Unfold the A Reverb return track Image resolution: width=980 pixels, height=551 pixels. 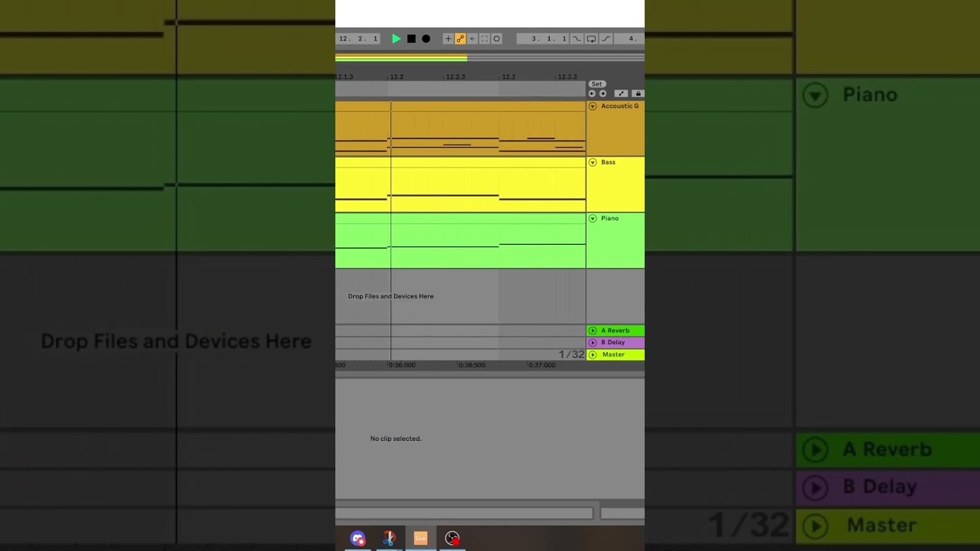point(593,331)
